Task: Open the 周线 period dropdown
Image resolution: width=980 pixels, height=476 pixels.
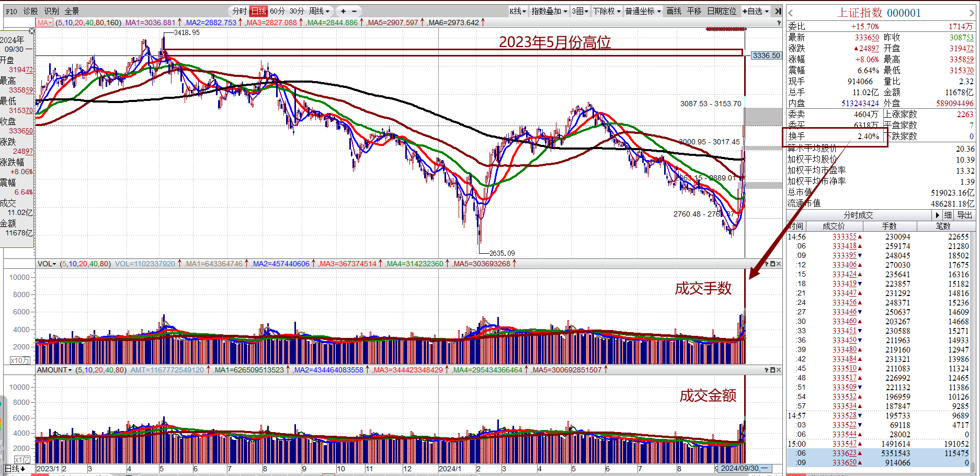Action: [318, 11]
